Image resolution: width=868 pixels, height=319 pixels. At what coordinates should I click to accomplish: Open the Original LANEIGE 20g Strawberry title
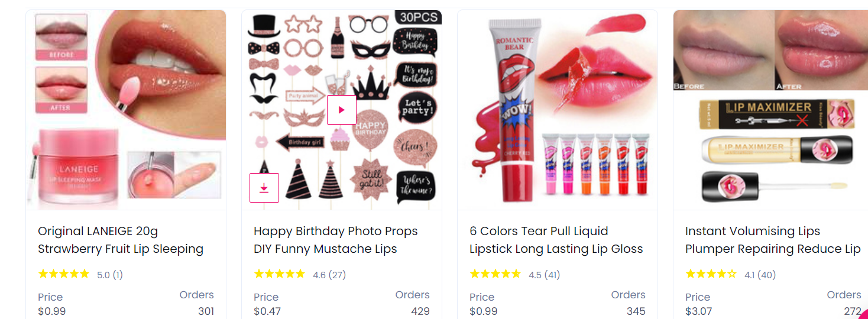pos(121,240)
